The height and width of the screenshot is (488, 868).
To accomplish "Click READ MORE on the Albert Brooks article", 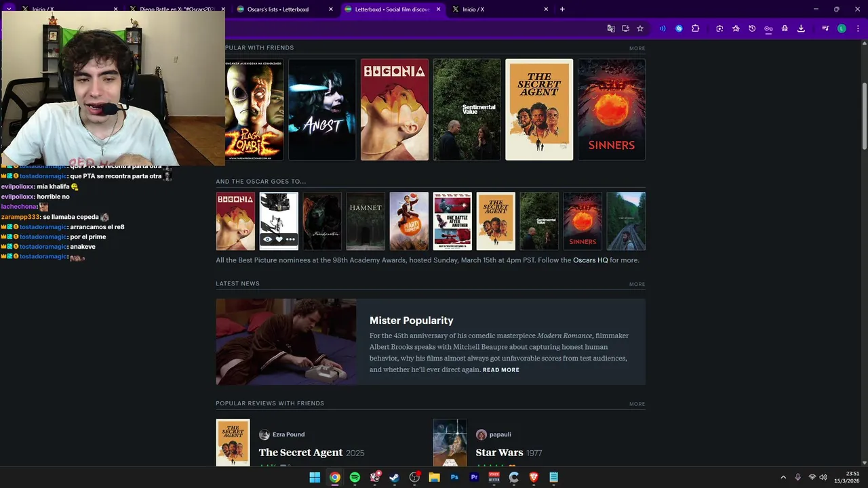I will click(500, 370).
